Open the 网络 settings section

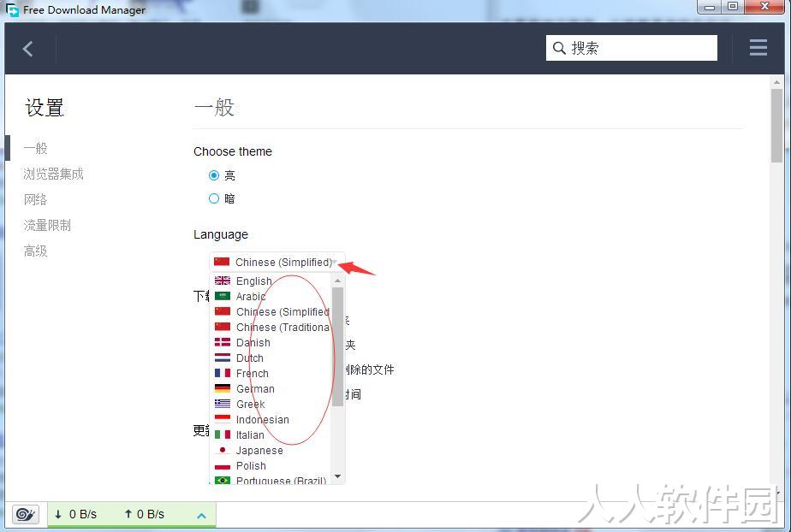[x=35, y=199]
